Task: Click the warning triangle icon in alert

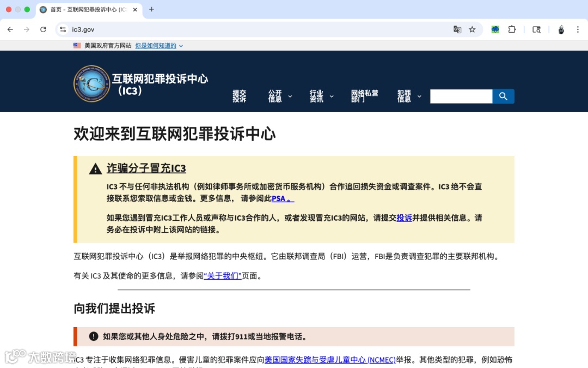Action: [96, 169]
